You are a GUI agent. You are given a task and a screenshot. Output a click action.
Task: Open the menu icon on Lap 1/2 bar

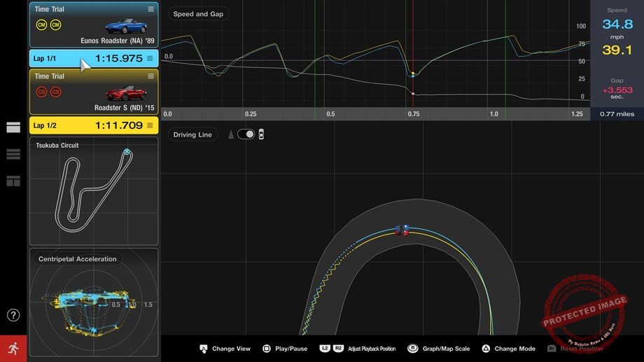pyautogui.click(x=150, y=125)
